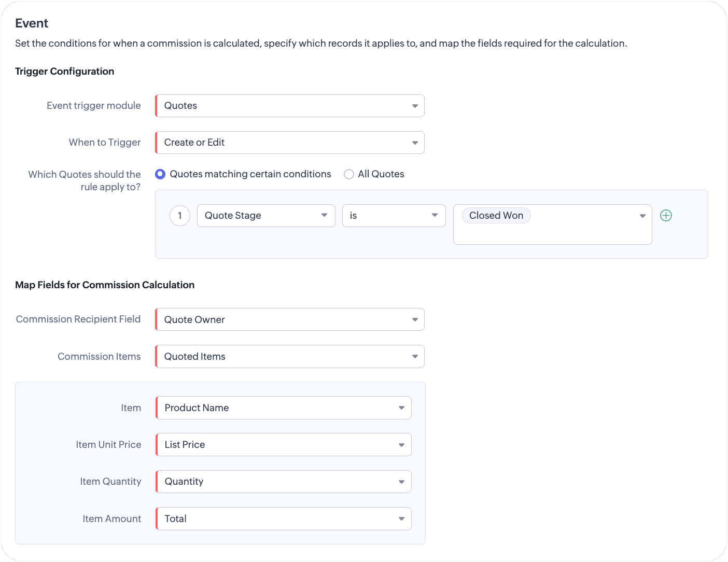Click the 'Item Amount' label
Screen dimensions: 728x562
pyautogui.click(x=112, y=519)
